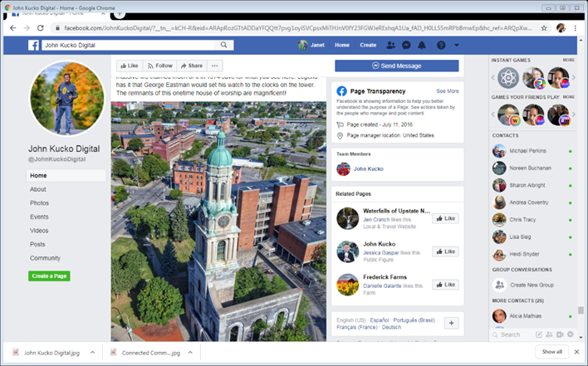The height and width of the screenshot is (366, 588).
Task: Like the John Kucko related page
Action: tap(445, 251)
